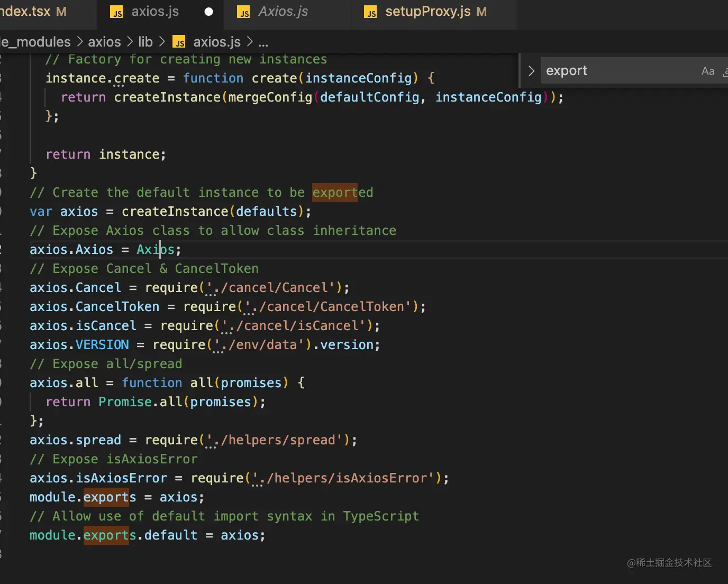Click "instance.create" in the code

[x=103, y=78]
